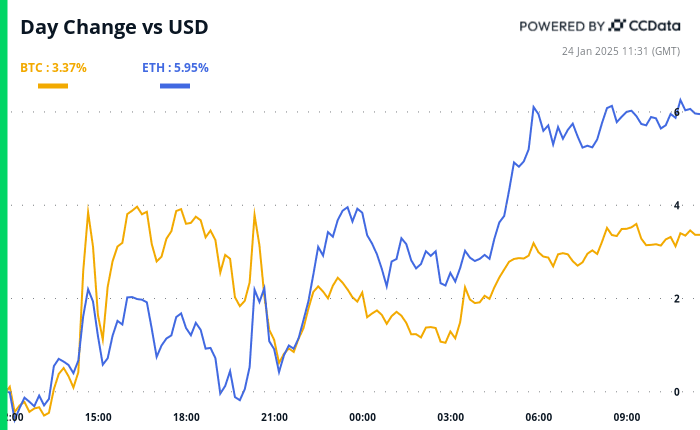
Task: Select the 21:00 x-axis time label
Action: coord(274,417)
